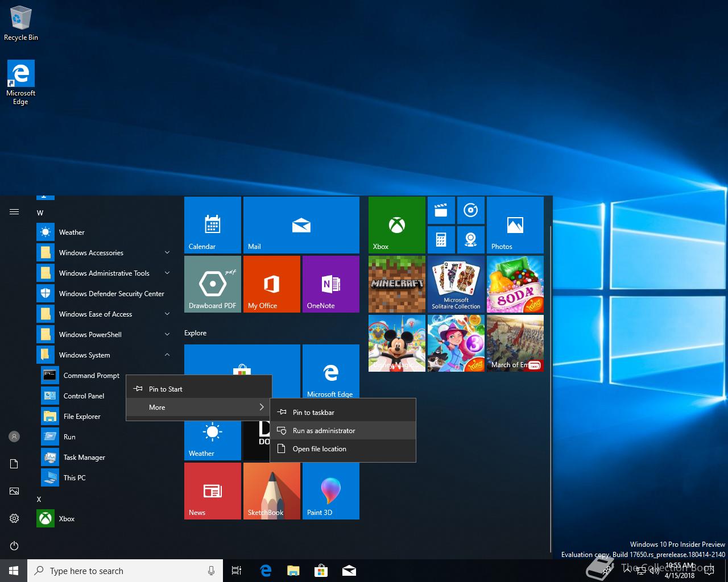This screenshot has height=582, width=728.
Task: Open Xbox from the app list
Action: coord(105,519)
